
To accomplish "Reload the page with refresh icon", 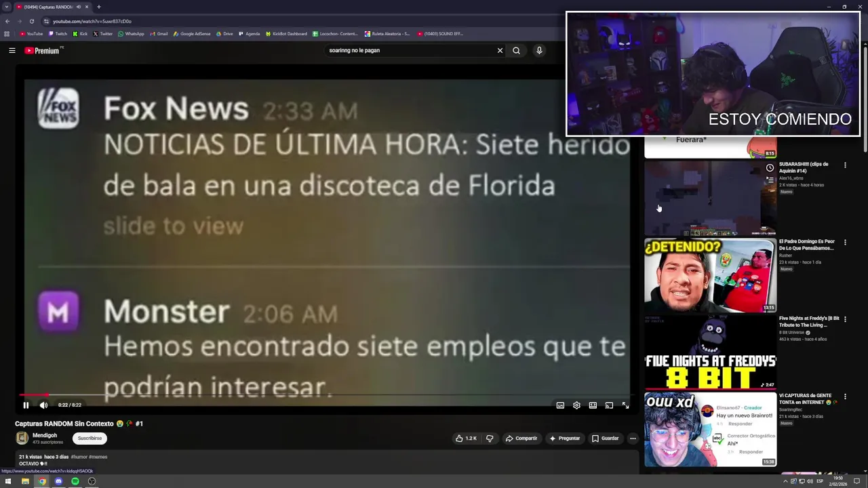I will pos(31,21).
